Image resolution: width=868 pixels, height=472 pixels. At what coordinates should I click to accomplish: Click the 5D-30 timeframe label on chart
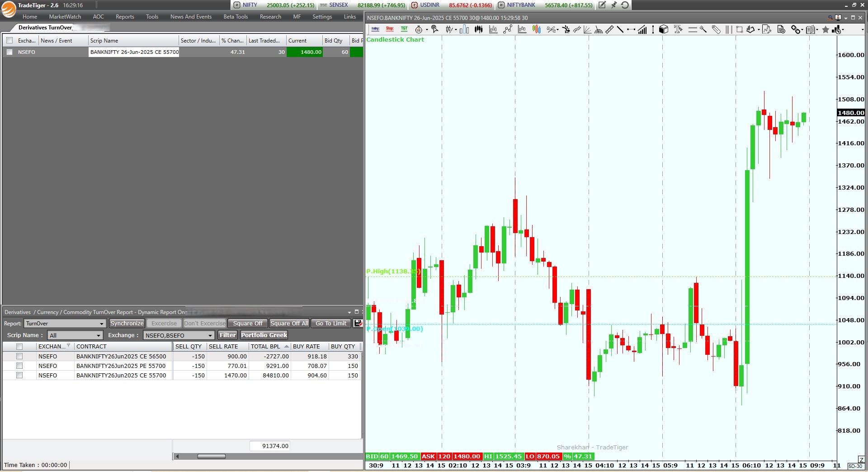[855, 466]
